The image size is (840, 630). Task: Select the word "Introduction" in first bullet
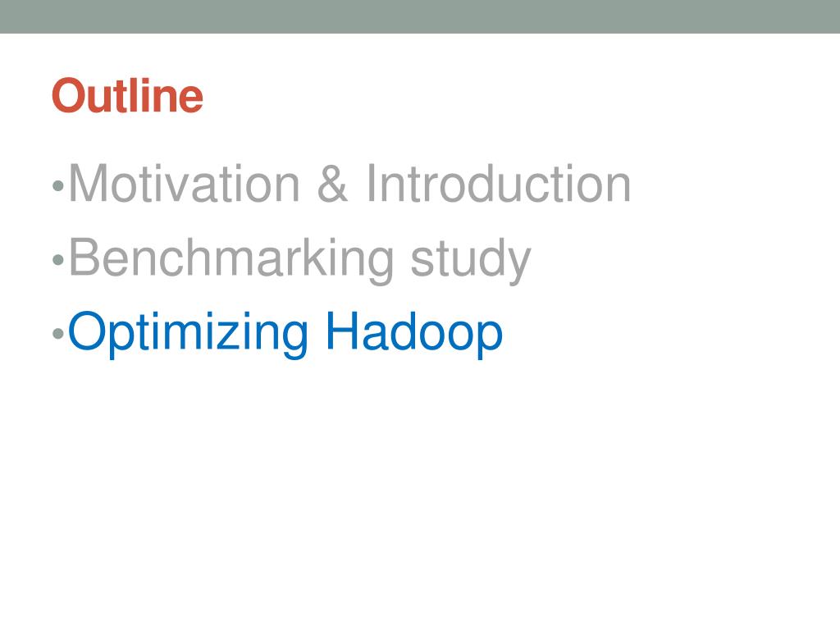(498, 184)
